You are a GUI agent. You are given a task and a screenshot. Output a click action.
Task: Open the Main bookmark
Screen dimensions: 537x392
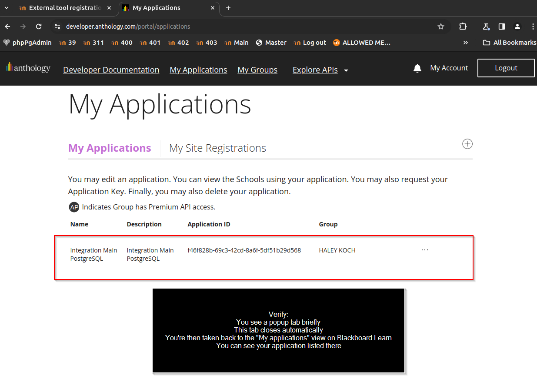pos(237,43)
